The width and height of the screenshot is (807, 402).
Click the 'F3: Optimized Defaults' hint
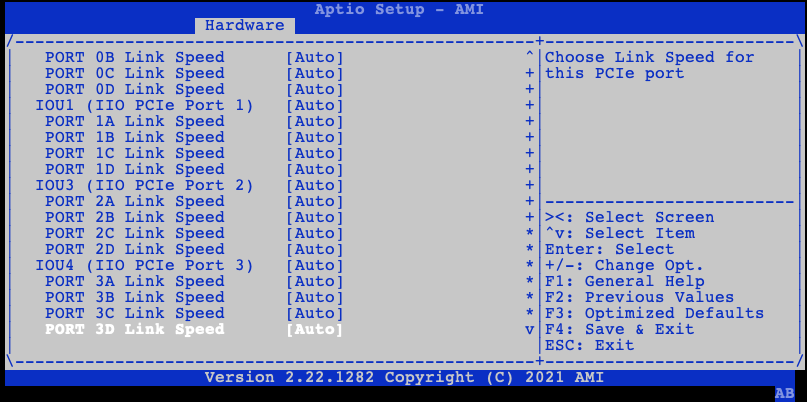click(x=654, y=313)
